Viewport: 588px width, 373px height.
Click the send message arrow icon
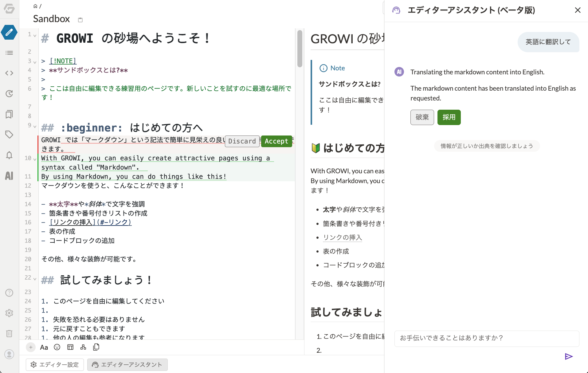[x=569, y=356]
